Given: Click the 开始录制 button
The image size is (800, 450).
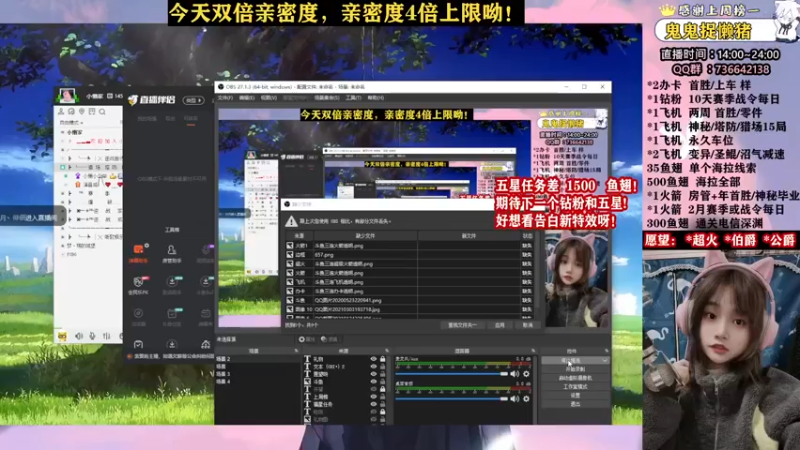Looking at the screenshot, I should pos(575,369).
